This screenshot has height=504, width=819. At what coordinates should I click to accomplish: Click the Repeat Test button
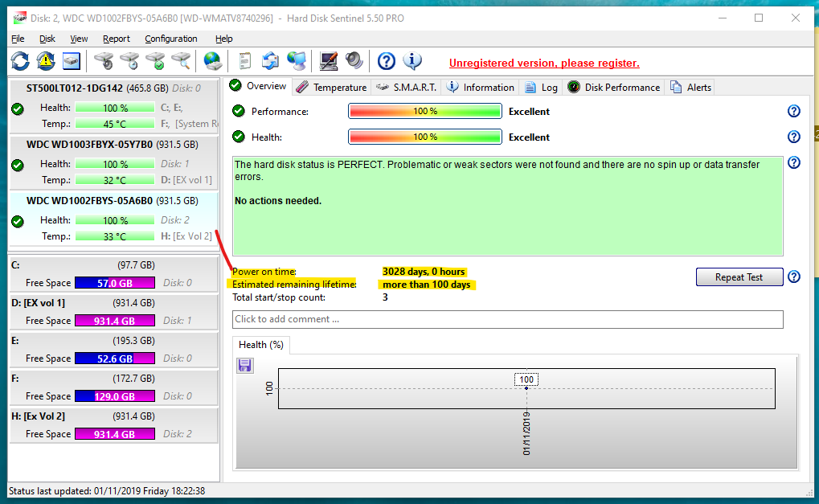pyautogui.click(x=739, y=277)
